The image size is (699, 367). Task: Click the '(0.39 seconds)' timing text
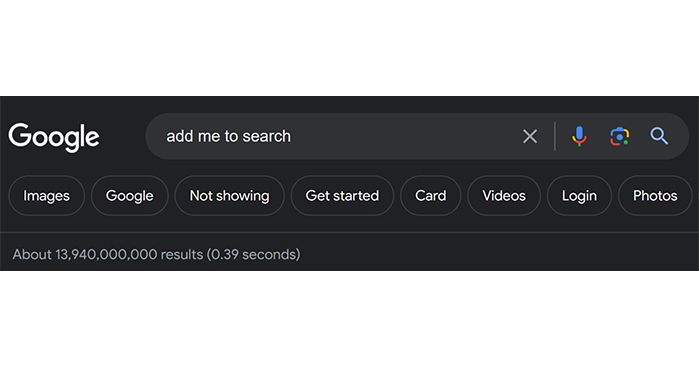point(254,254)
